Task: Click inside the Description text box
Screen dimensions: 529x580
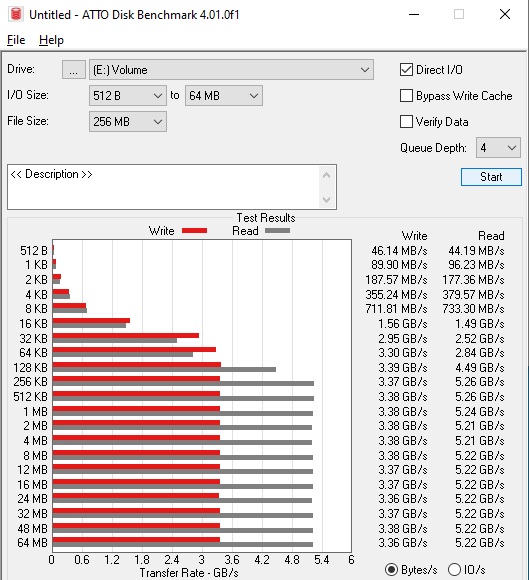Action: click(163, 187)
